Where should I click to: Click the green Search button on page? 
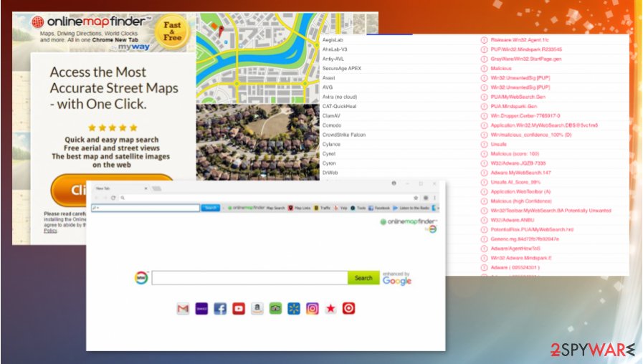[x=363, y=278]
